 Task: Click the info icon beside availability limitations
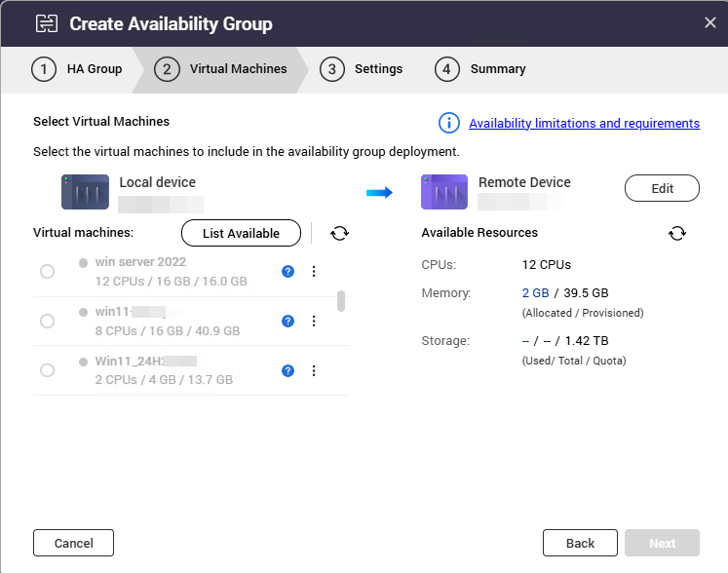tap(448, 123)
